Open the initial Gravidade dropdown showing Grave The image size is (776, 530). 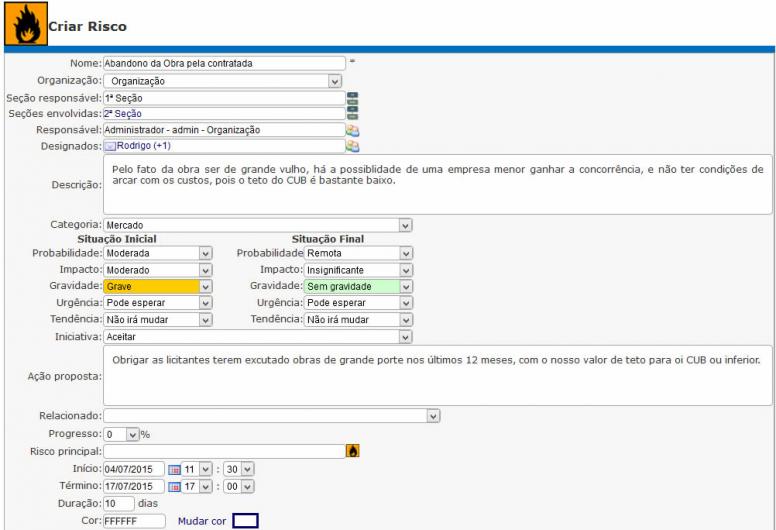pos(205,286)
